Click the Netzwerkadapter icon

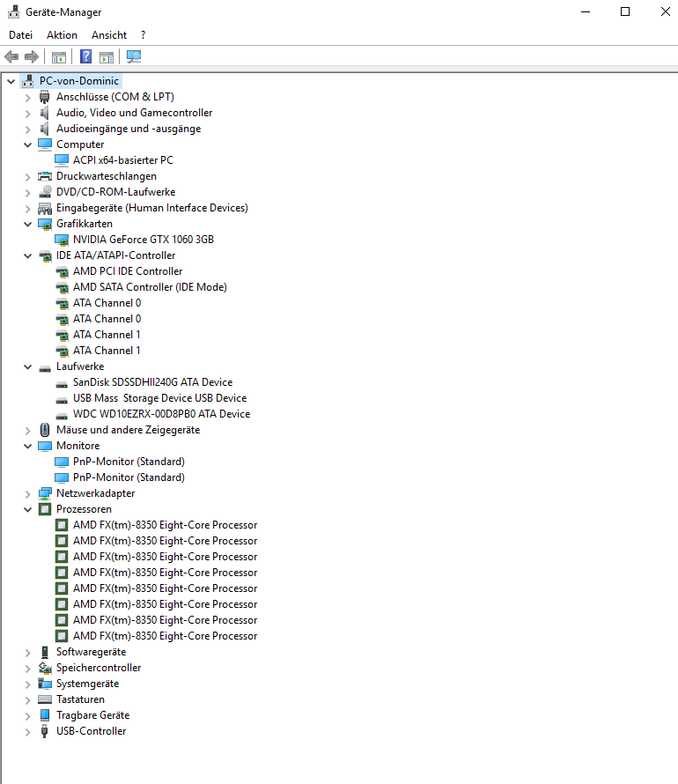pos(45,493)
